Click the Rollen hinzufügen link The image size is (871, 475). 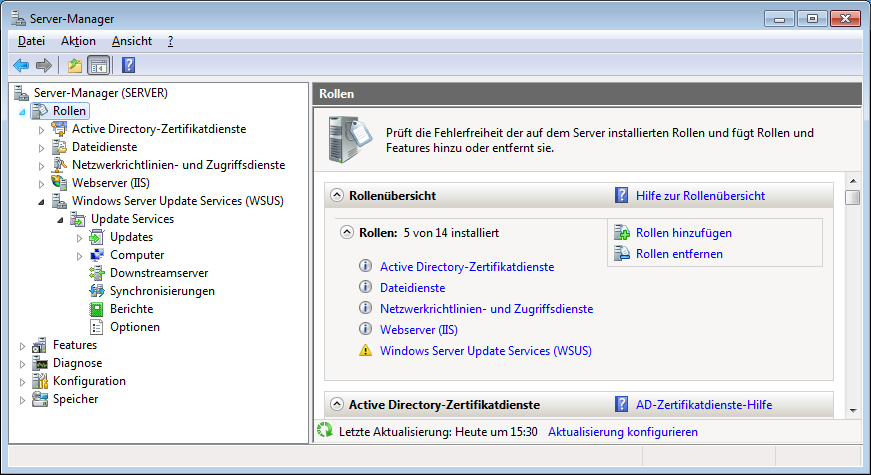click(x=684, y=233)
